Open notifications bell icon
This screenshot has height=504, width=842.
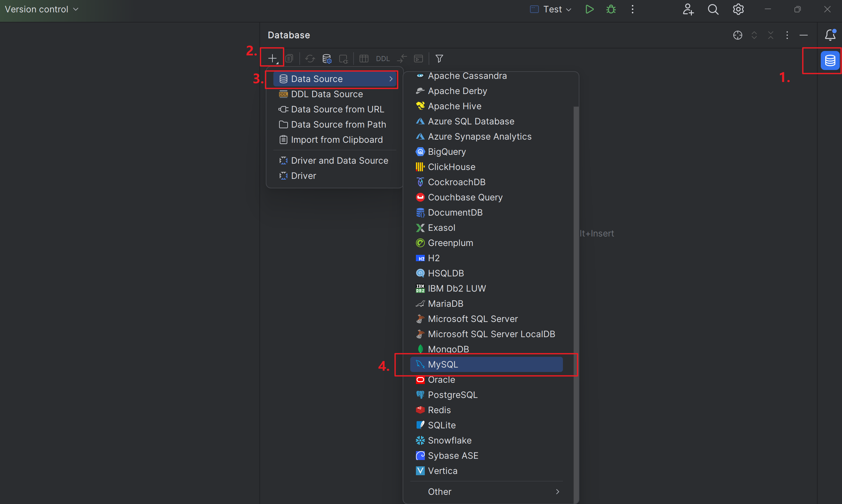[x=830, y=35]
